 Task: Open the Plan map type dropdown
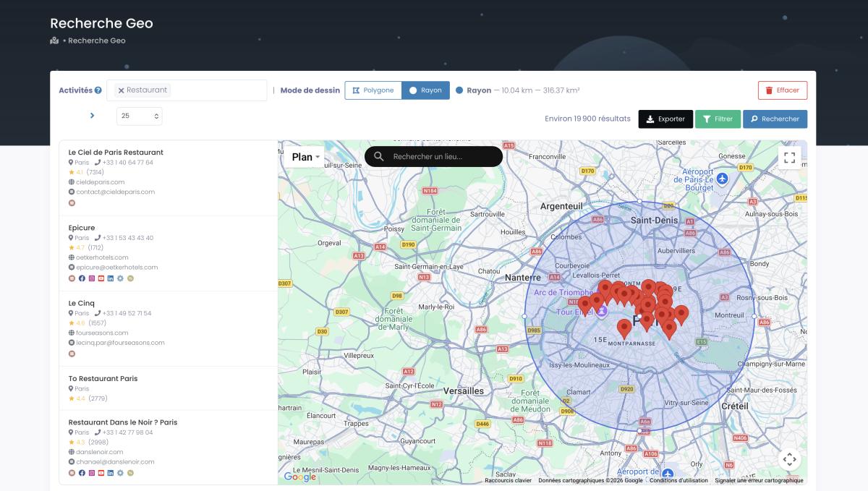305,157
